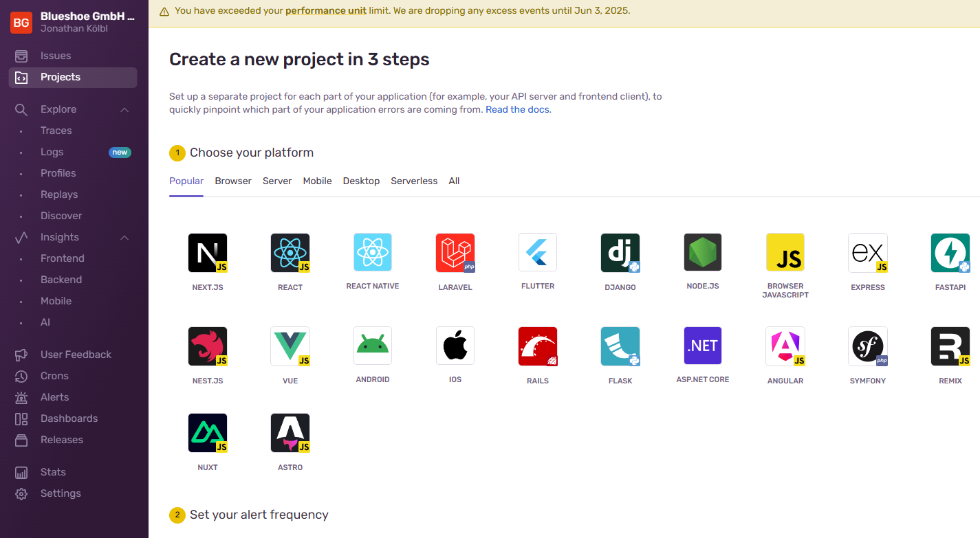Select the Astro platform icon
Screen dimensions: 980x538
point(290,432)
